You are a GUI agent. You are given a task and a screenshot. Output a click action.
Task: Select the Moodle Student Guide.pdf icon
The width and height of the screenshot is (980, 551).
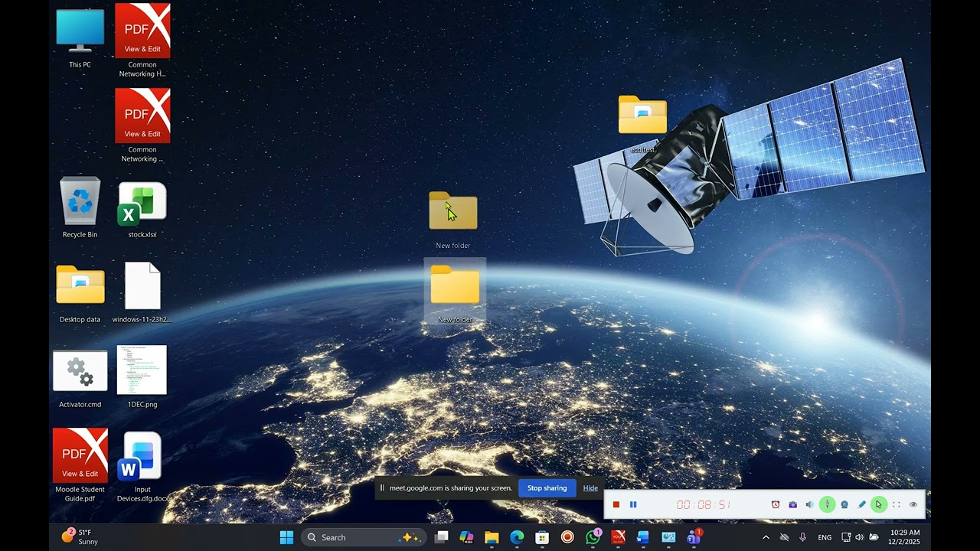tap(80, 465)
